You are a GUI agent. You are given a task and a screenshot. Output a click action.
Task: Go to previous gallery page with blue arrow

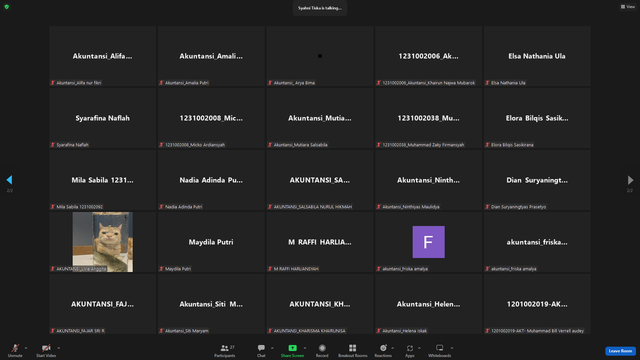pyautogui.click(x=9, y=180)
